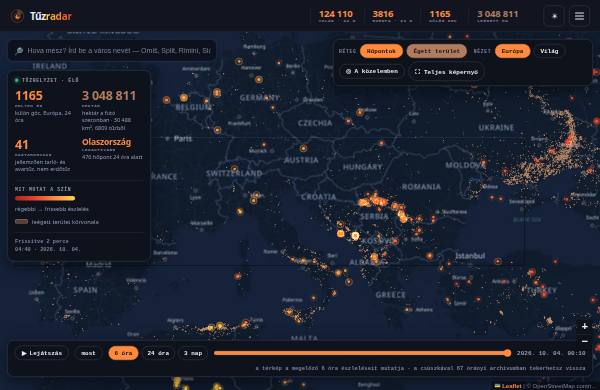The height and width of the screenshot is (390, 600).
Task: Click the fire cluster above Serbia label
Action: click(x=373, y=201)
